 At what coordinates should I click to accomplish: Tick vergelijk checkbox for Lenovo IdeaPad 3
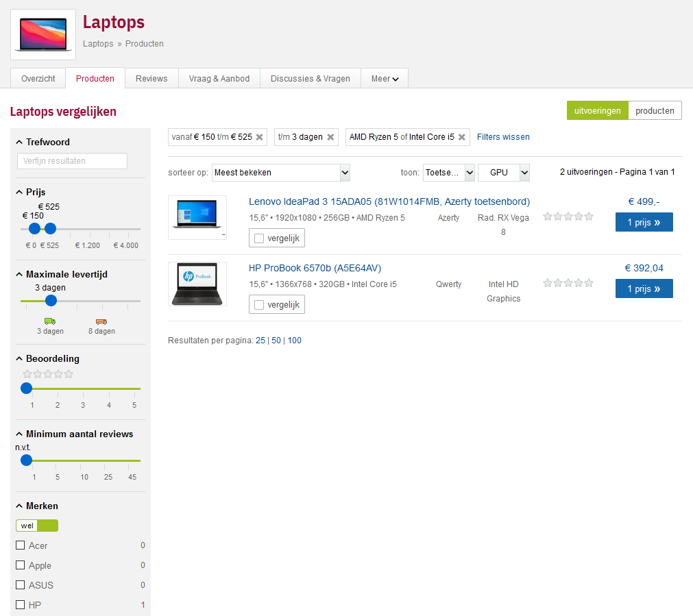(x=259, y=238)
